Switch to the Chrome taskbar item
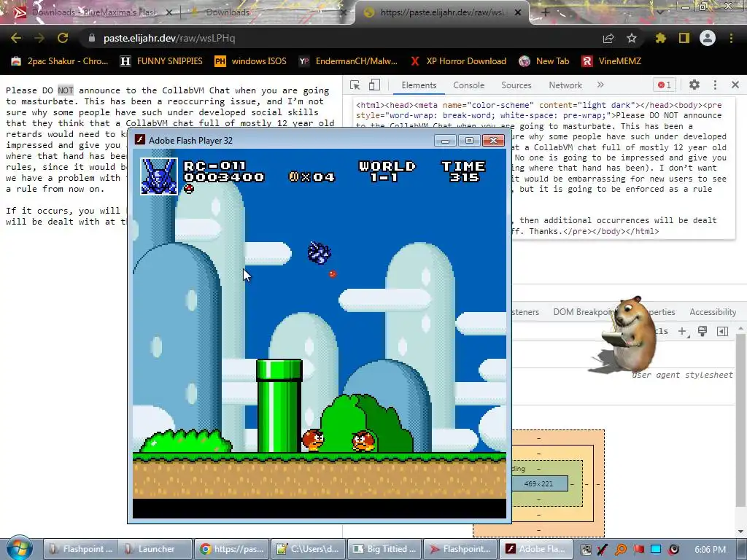The height and width of the screenshot is (560, 747). [231, 549]
